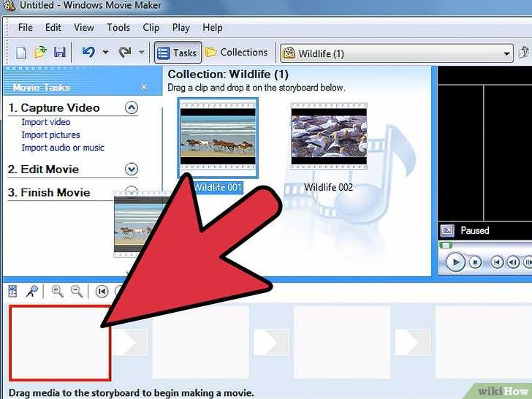Open the Help menu
Screen dimensions: 532x399
point(213,28)
